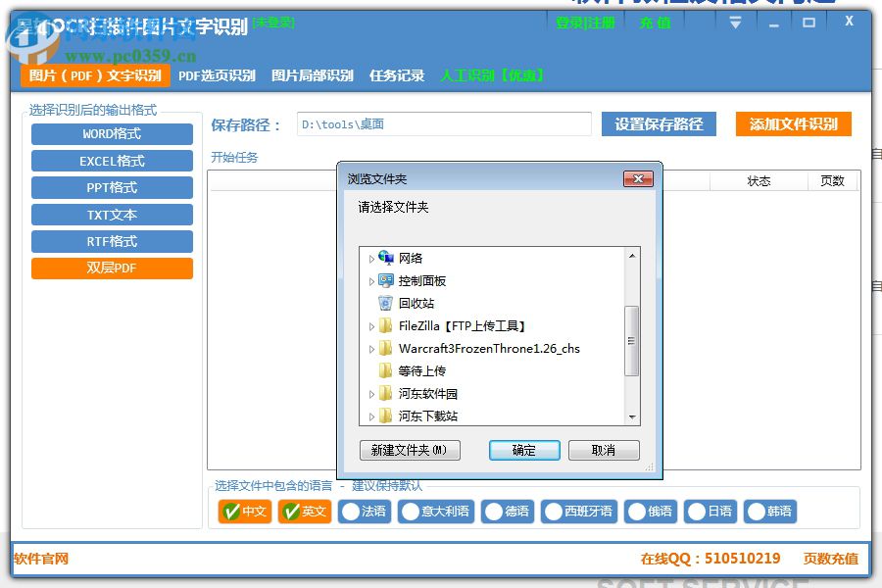
Task: Cancel the dialog with 取消
Action: point(604,450)
